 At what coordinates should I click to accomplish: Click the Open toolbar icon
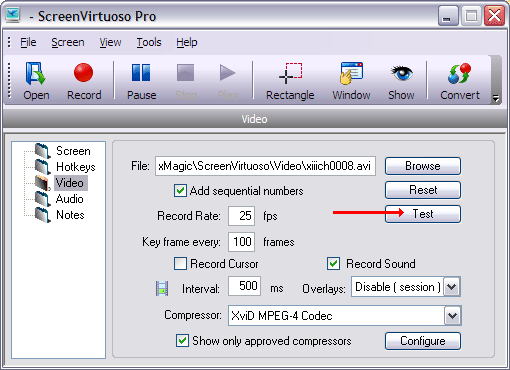[x=36, y=81]
